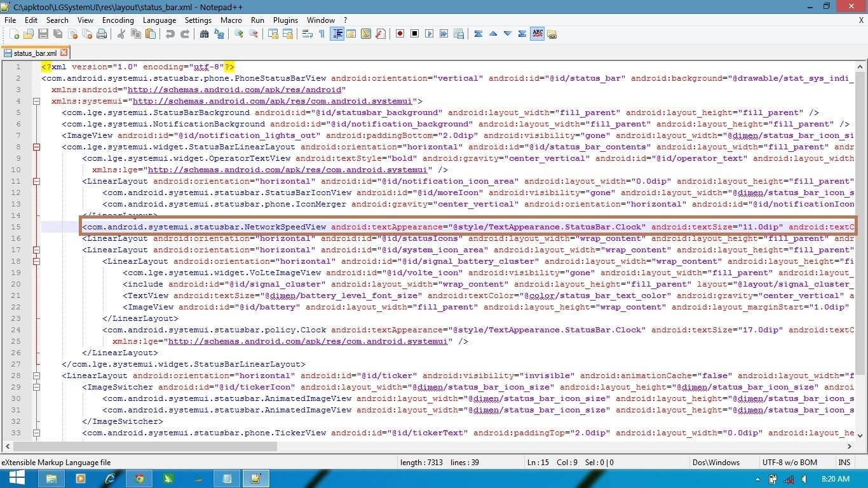Image resolution: width=868 pixels, height=488 pixels.
Task: Open the Replace dialog toolbar icon
Action: [219, 34]
